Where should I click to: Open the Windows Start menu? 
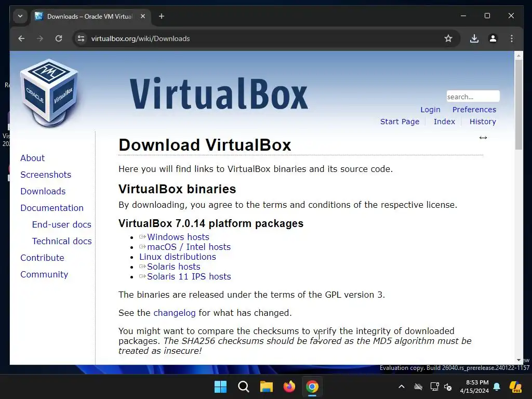[x=220, y=387]
